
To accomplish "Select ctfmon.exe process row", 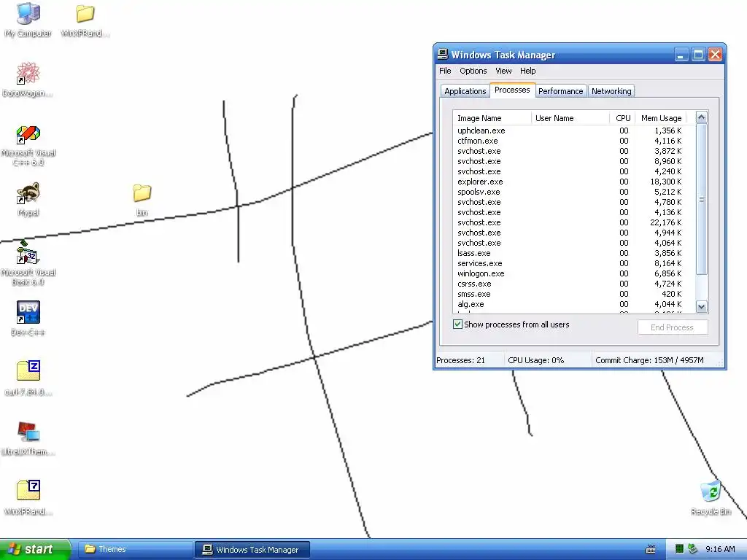I will pyautogui.click(x=573, y=141).
